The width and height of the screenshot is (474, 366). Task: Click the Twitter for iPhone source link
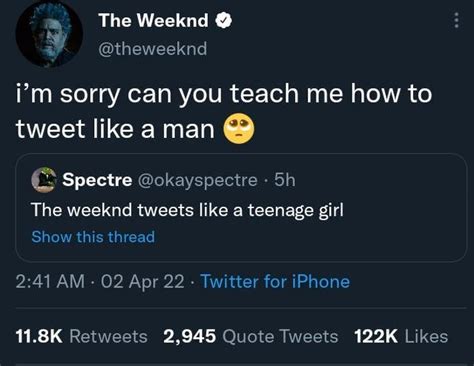275,281
